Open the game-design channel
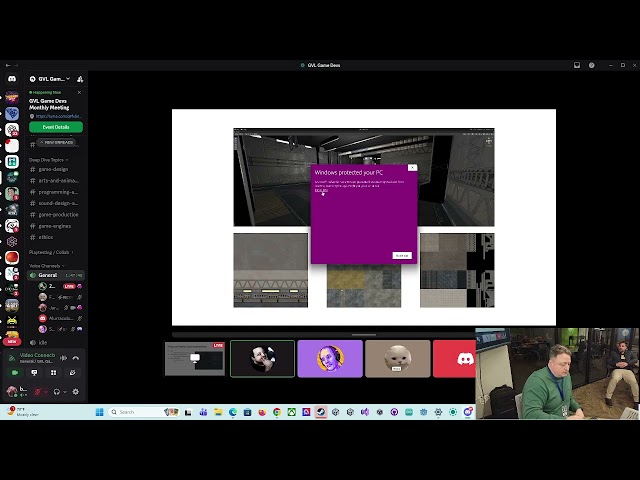The image size is (640, 480). pos(54,169)
